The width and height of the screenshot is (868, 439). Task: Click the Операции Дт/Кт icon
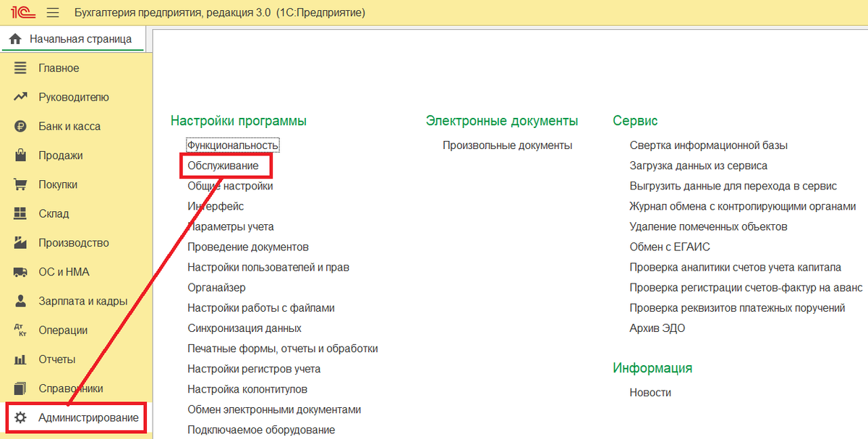[20, 331]
